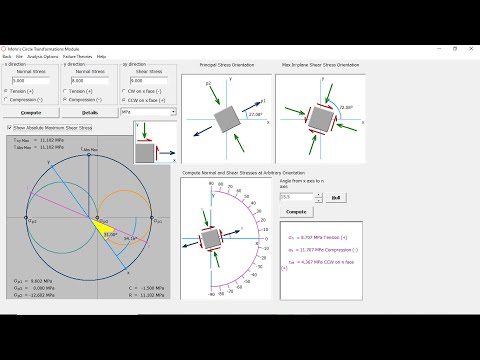Click the Mohr's Circle app icon in title bar

click(4, 49)
